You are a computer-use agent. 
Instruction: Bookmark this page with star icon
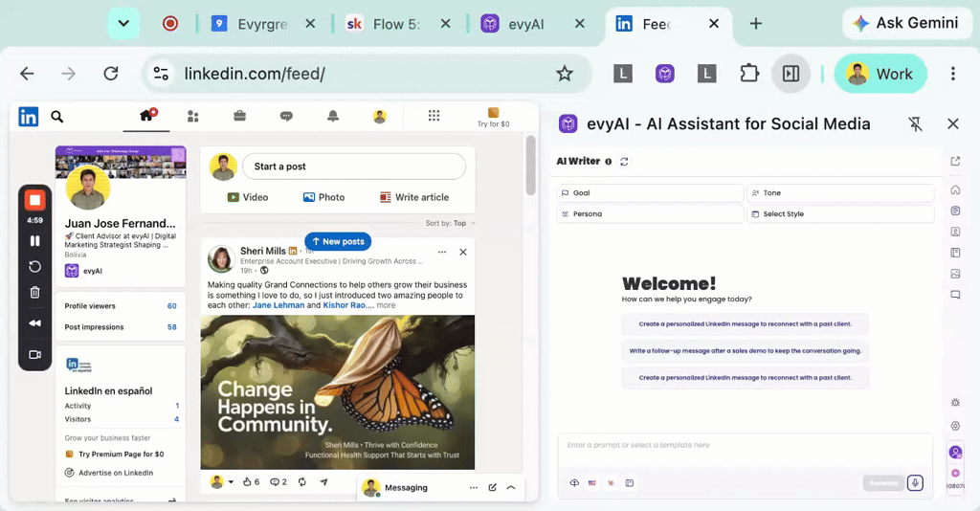[565, 74]
